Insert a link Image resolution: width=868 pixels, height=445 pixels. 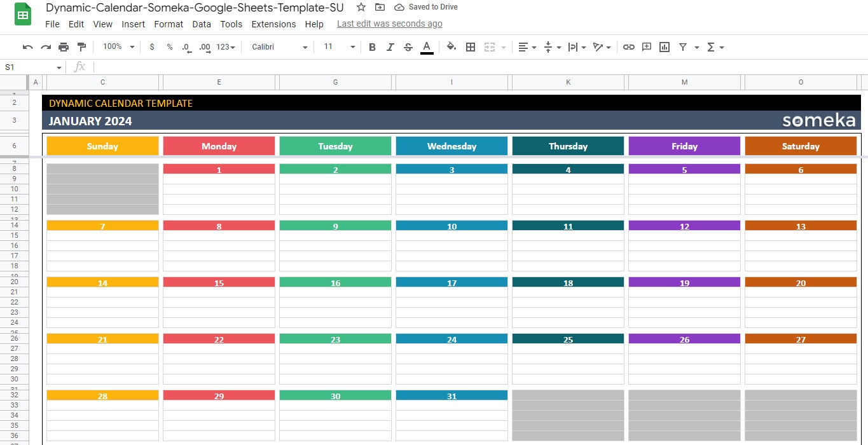[629, 47]
